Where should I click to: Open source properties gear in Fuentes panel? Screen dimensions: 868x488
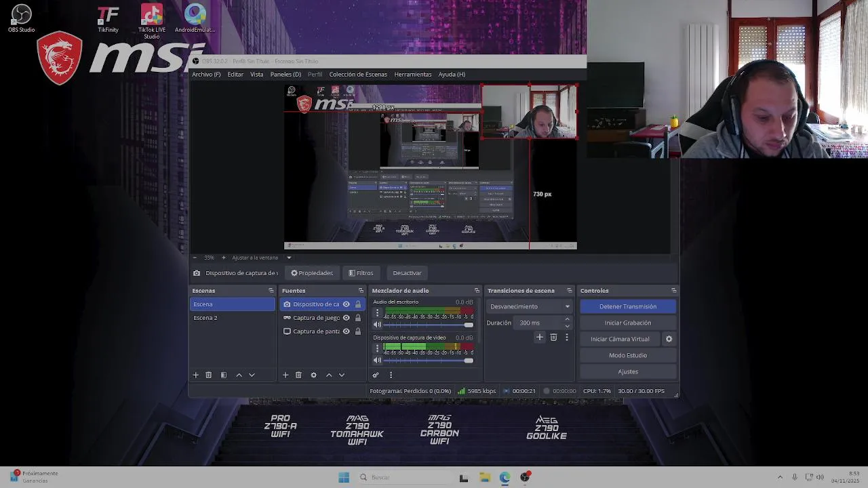click(x=313, y=375)
